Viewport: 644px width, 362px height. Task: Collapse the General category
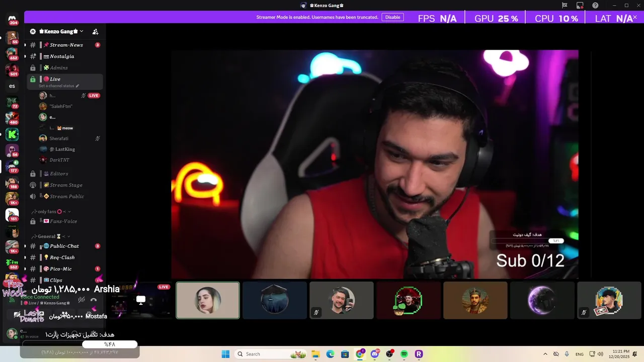52,236
